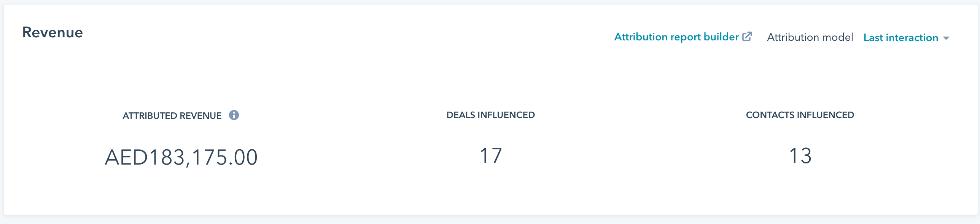The image size is (980, 224).
Task: Click the small triangle beside Last interaction
Action: [x=946, y=38]
